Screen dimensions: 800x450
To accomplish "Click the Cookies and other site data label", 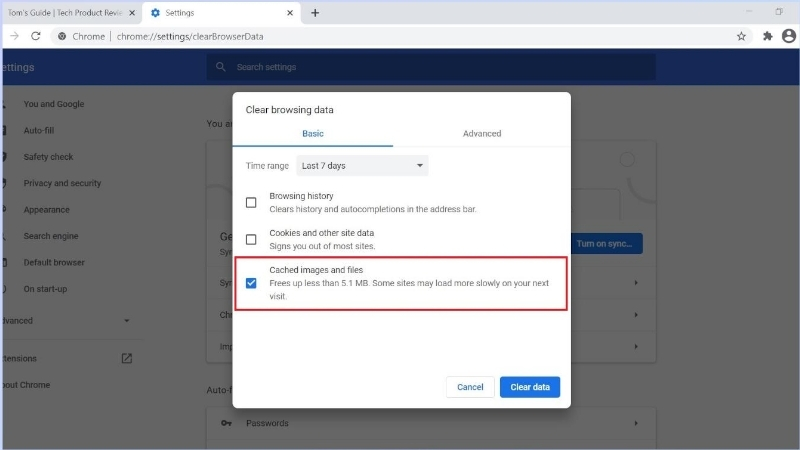I will [321, 233].
